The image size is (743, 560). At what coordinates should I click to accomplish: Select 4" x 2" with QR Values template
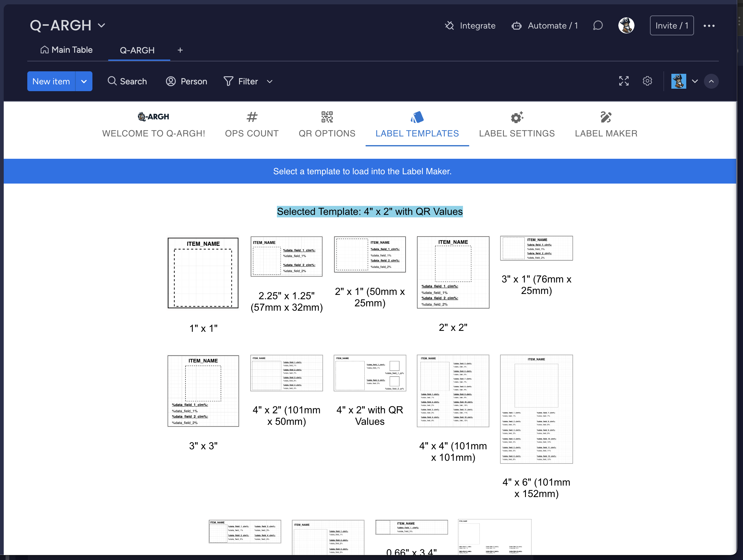[370, 373]
